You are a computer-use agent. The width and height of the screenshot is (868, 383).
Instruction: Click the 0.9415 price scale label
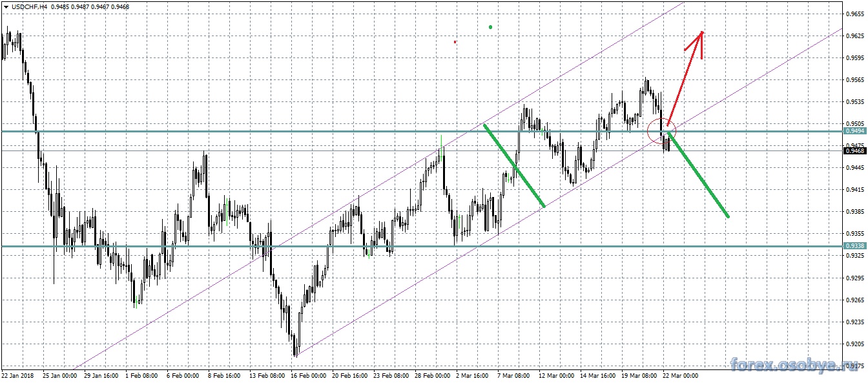pos(854,189)
